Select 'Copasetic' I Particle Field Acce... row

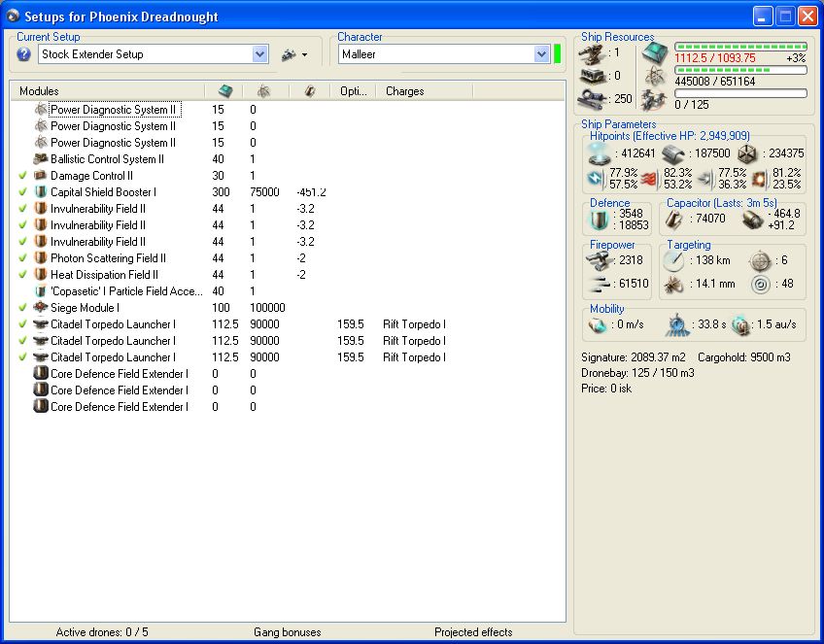(x=287, y=291)
